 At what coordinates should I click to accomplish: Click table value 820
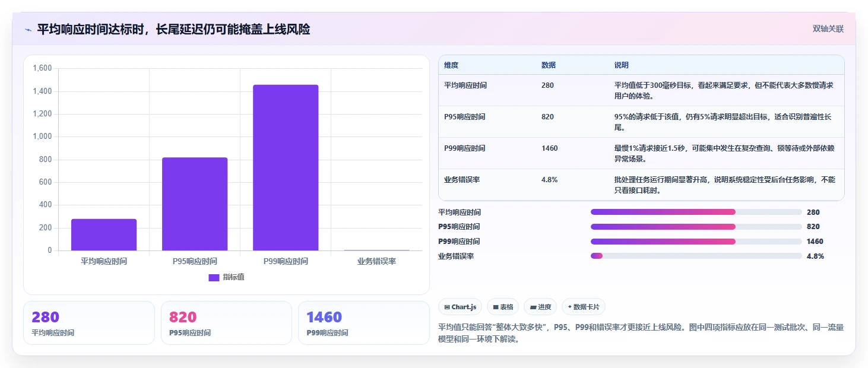(x=547, y=117)
